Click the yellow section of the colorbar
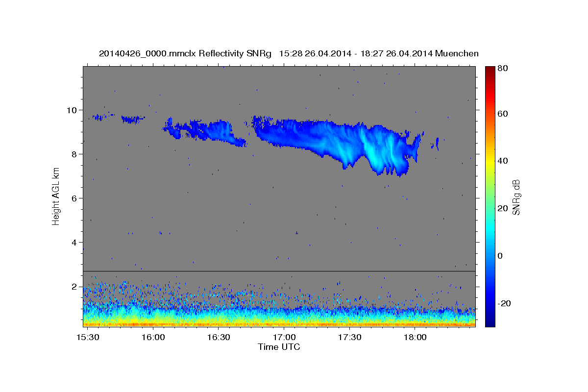The image size is (588, 392). click(x=490, y=162)
